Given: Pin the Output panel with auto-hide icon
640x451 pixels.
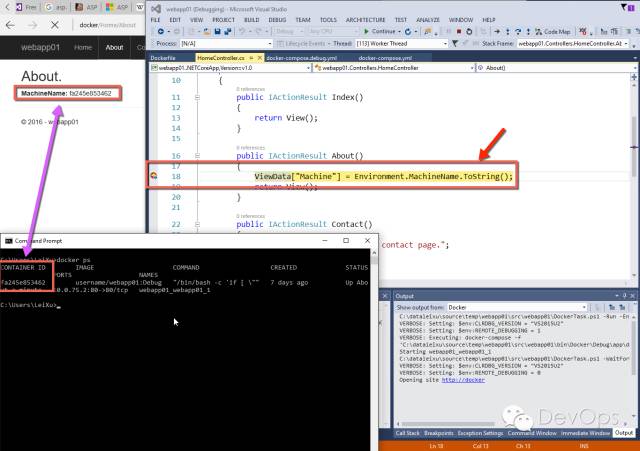Looking at the screenshot, I should click(x=624, y=295).
